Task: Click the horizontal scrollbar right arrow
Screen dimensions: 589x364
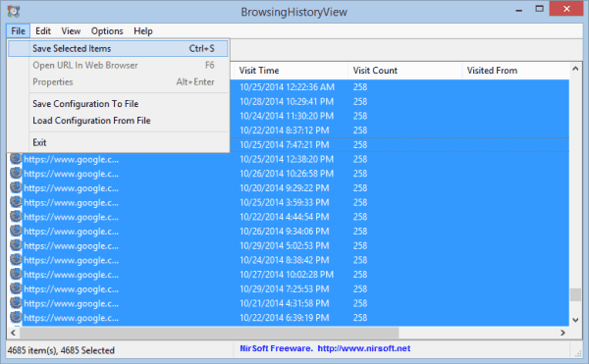Action: coord(562,333)
